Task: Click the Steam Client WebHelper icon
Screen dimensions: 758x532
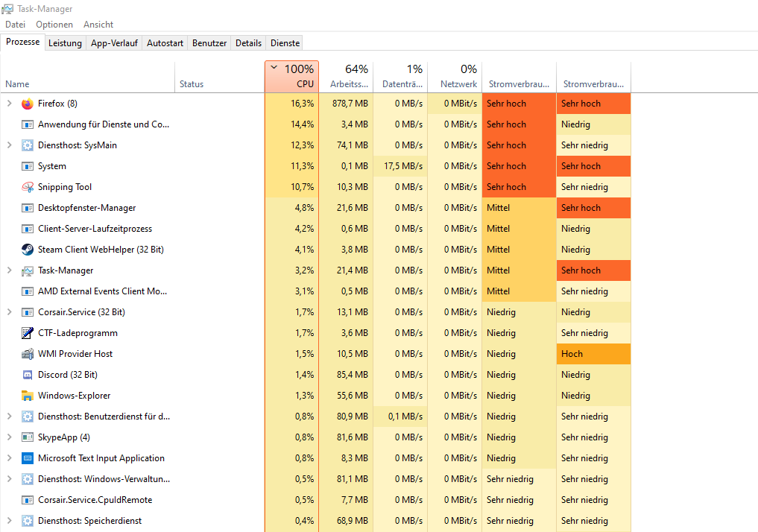Action: [x=28, y=250]
